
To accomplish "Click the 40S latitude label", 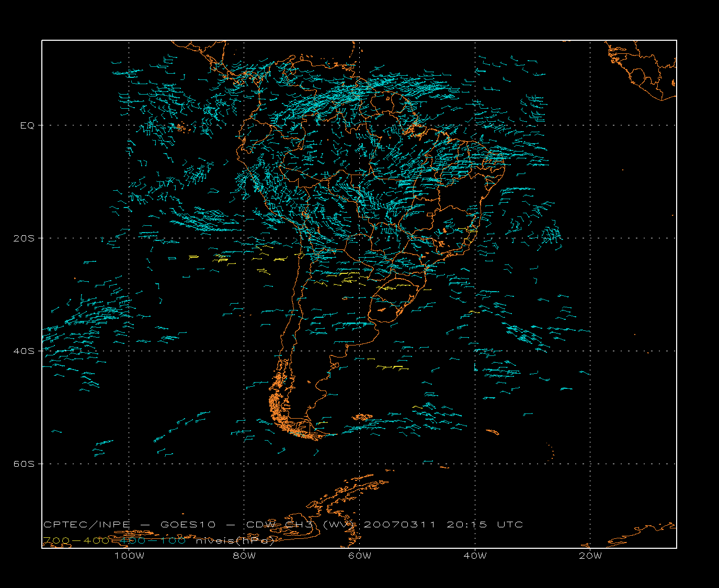I will [x=24, y=351].
